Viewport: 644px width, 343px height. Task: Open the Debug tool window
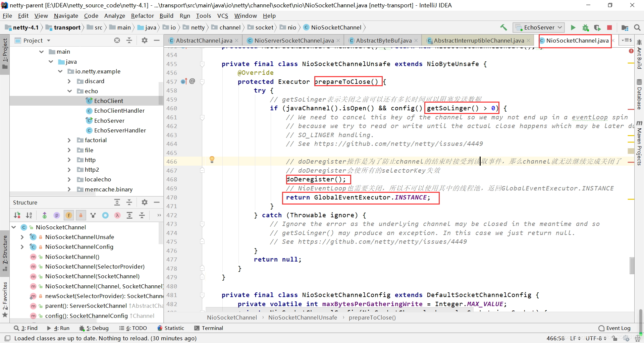click(94, 328)
